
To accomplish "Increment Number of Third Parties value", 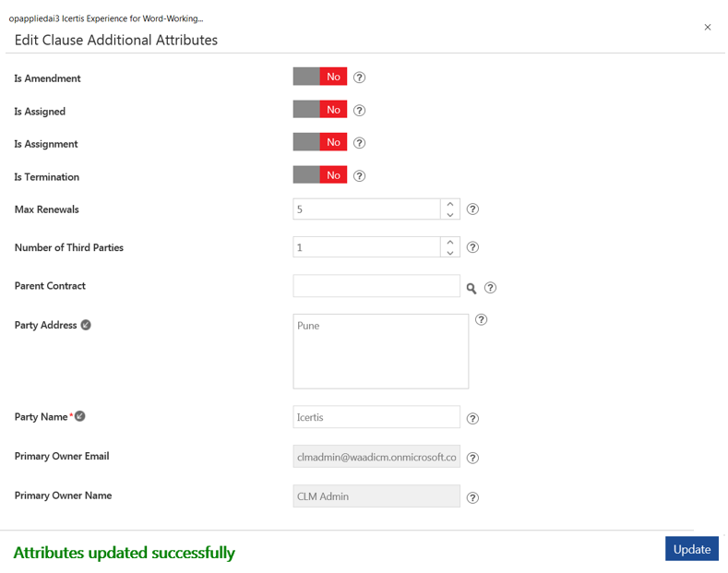I will 450,242.
